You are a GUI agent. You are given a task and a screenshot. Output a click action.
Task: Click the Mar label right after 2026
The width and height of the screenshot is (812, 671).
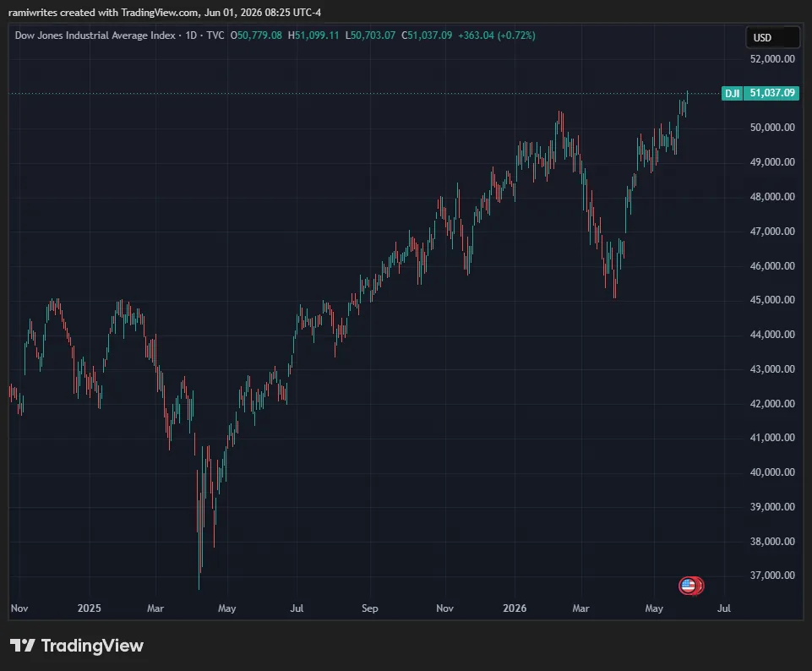581,608
